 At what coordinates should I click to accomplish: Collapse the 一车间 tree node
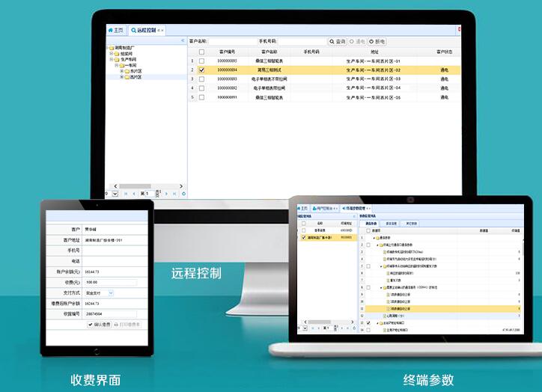pos(117,65)
